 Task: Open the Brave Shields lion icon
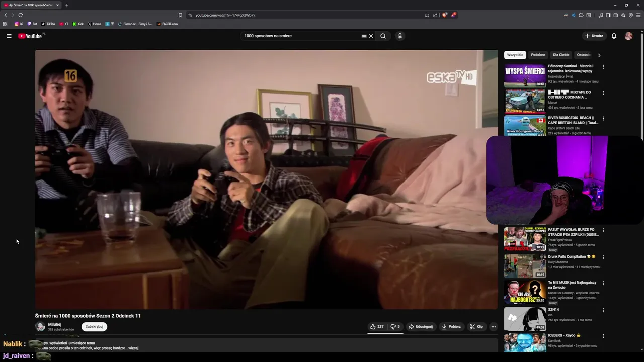point(444,15)
